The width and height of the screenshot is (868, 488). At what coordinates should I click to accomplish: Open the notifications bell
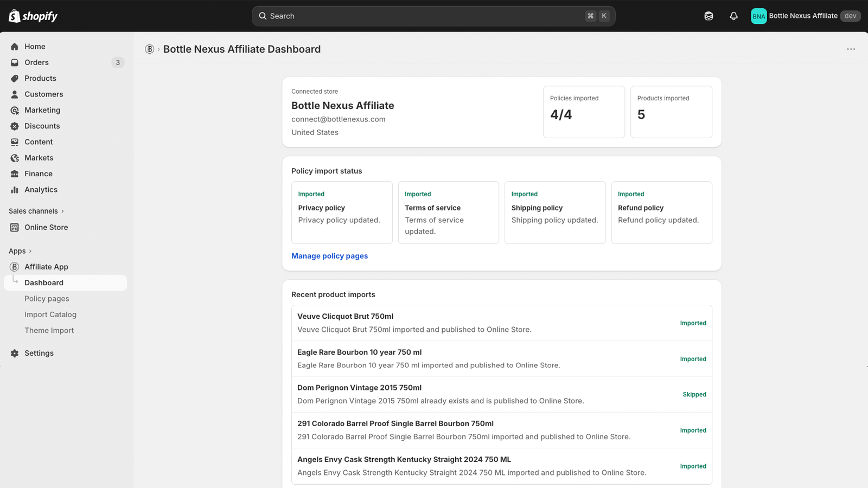click(x=733, y=16)
